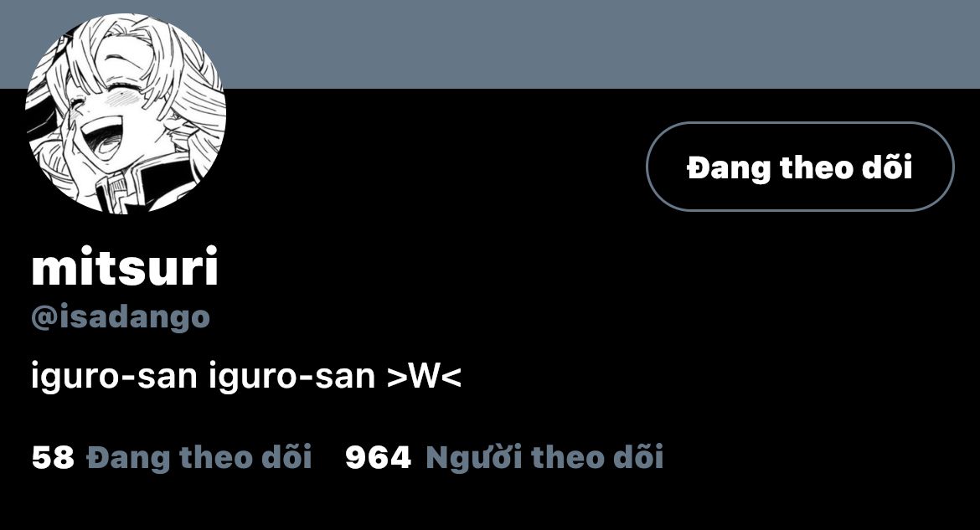The height and width of the screenshot is (530, 980).
Task: Click the letter W in the bio
Action: tap(425, 376)
